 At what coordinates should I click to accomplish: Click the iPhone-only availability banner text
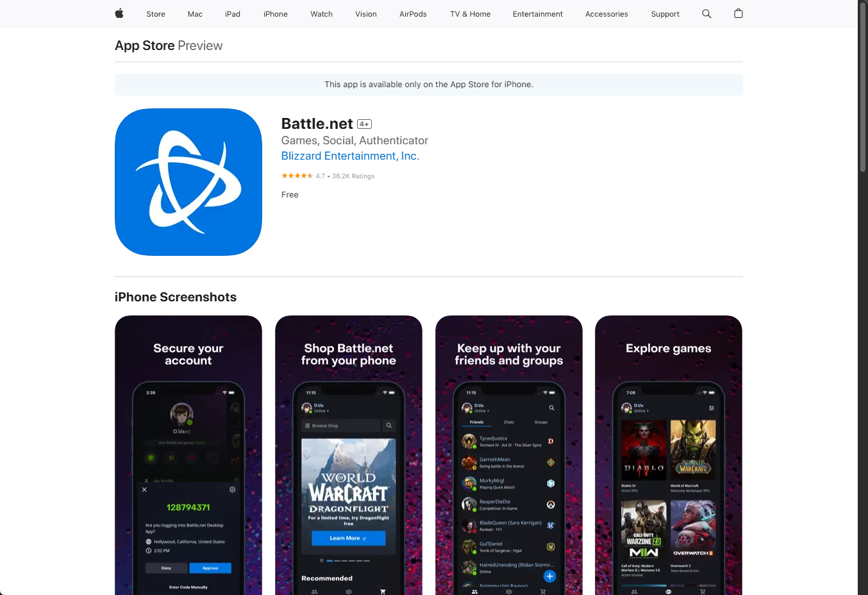tap(429, 85)
